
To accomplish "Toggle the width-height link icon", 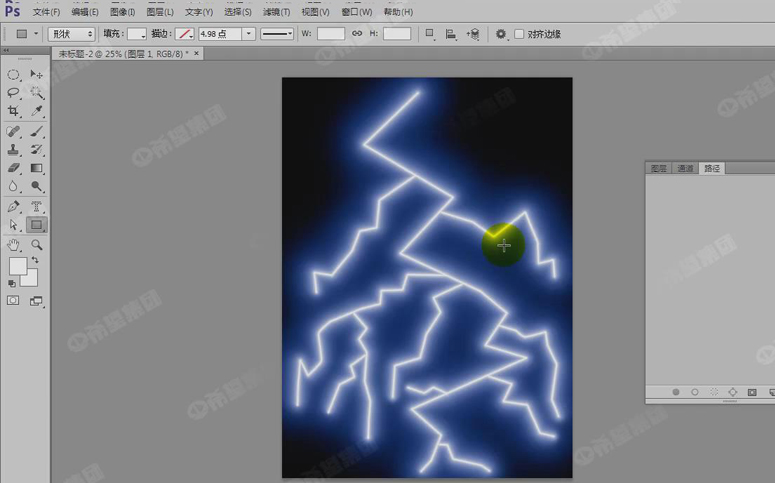I will pos(359,34).
